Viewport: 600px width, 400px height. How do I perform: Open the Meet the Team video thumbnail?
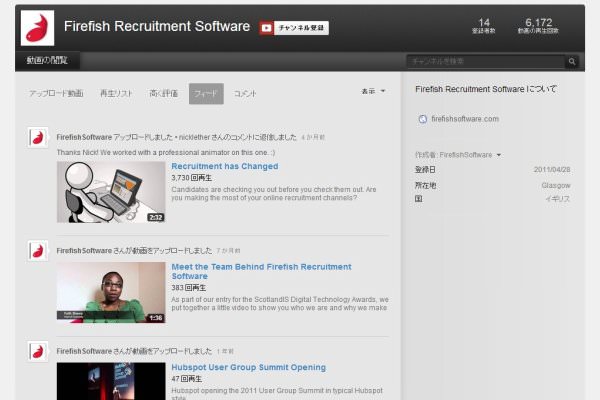[x=111, y=292]
